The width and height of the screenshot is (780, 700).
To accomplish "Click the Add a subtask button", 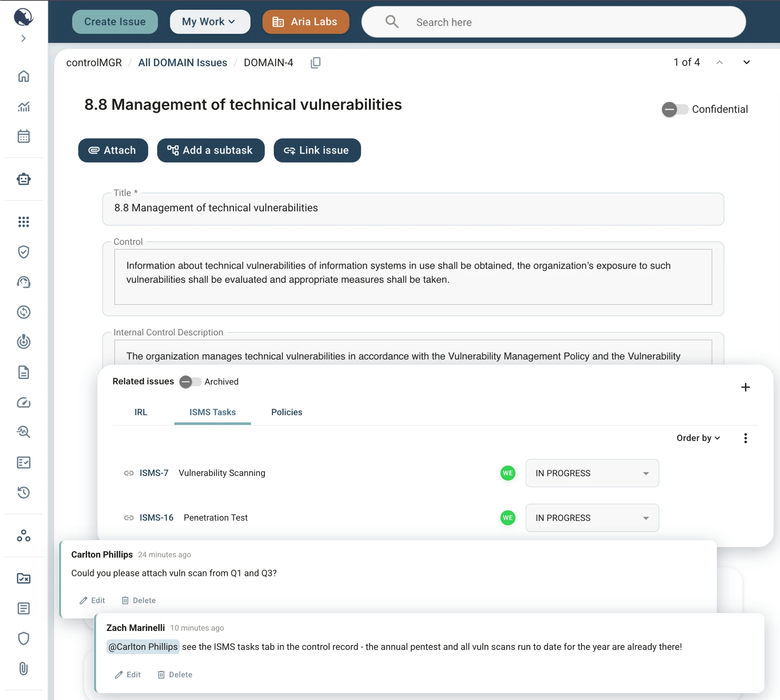I will coord(211,150).
